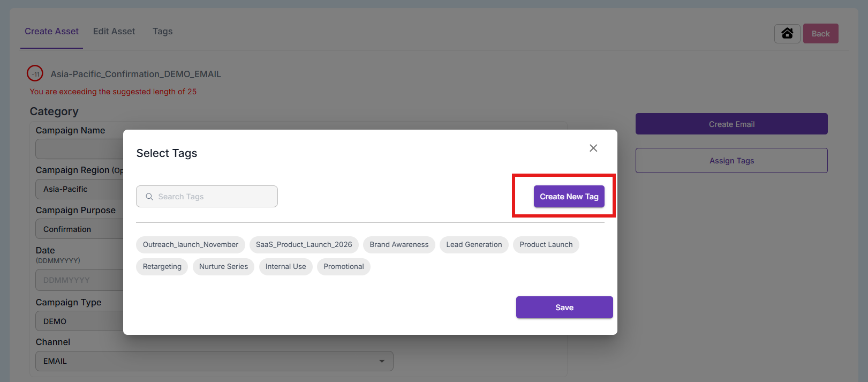Save the selected tags
Viewport: 868px width, 382px height.
point(564,308)
